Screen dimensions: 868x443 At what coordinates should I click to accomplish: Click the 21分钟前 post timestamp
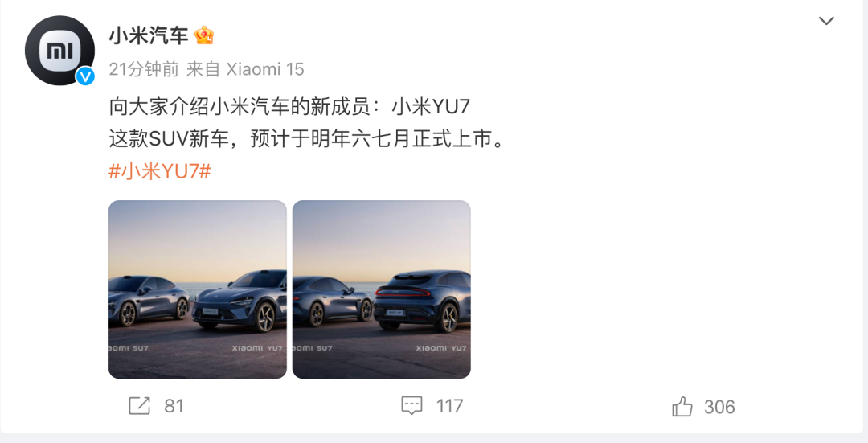pyautogui.click(x=144, y=69)
